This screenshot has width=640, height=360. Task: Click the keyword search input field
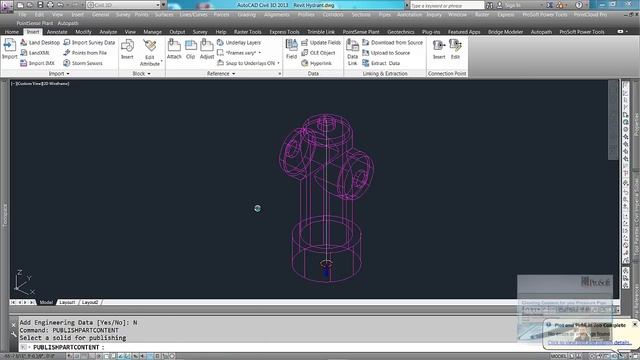(447, 5)
